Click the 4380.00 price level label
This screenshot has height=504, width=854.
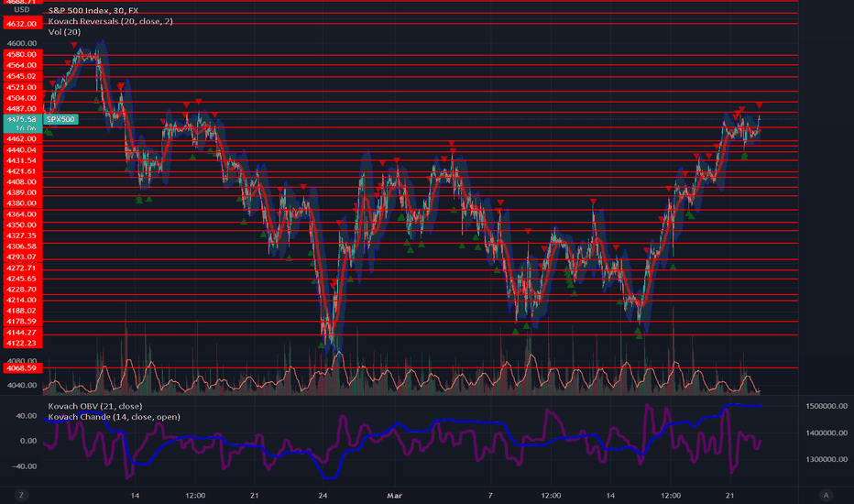tap(22, 203)
